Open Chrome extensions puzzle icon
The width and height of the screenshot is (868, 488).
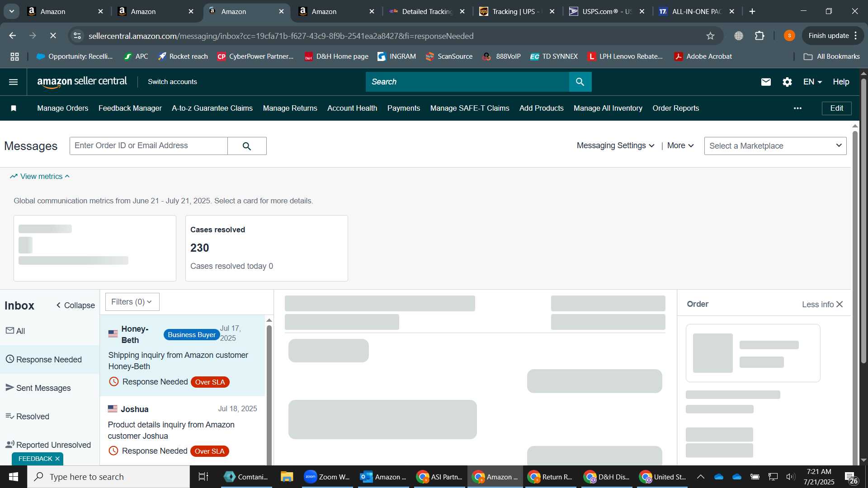pyautogui.click(x=759, y=36)
